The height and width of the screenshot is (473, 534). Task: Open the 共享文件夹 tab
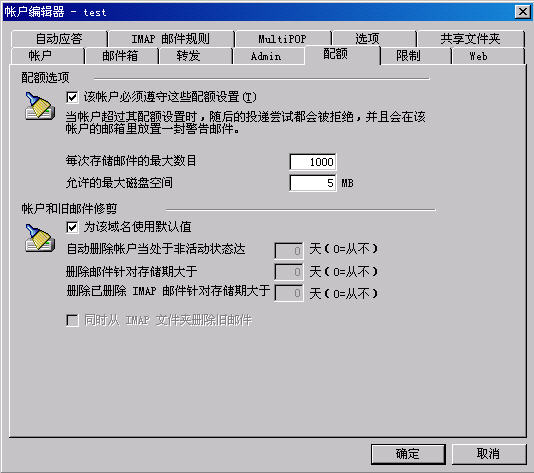tap(470, 39)
